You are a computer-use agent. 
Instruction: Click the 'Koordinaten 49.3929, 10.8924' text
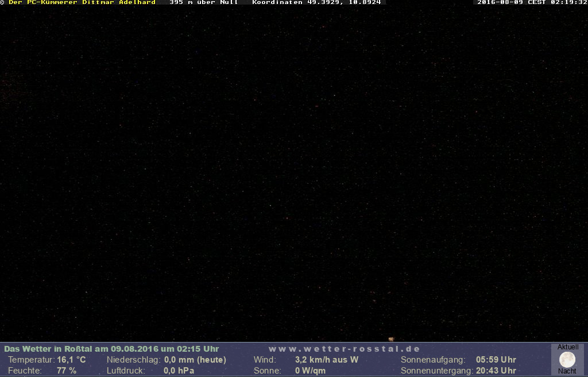[316, 2]
